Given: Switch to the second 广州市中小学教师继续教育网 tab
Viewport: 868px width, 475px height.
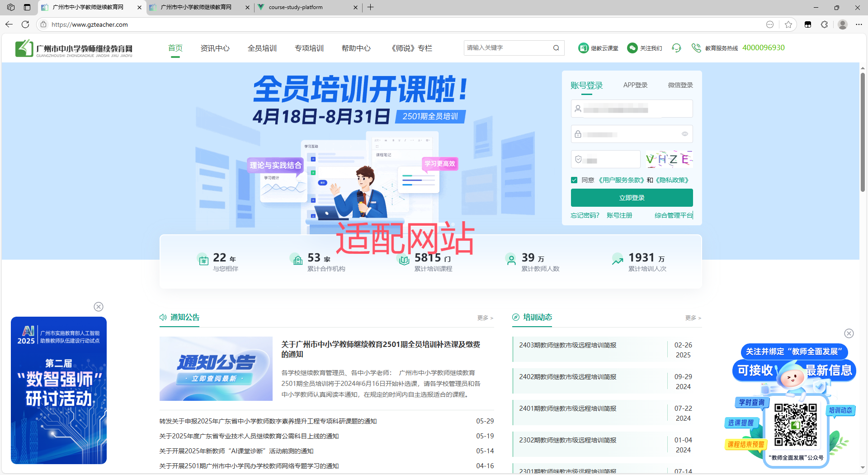Looking at the screenshot, I should coord(199,7).
